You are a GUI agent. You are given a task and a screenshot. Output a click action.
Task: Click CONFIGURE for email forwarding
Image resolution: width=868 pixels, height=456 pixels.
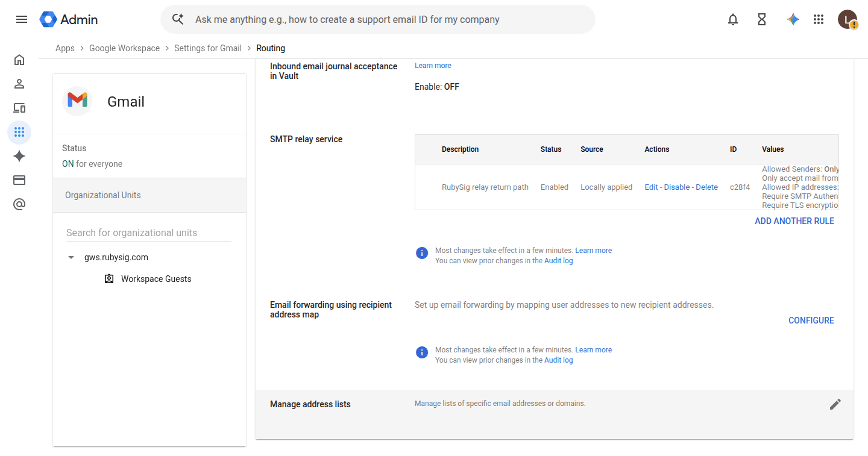click(811, 320)
